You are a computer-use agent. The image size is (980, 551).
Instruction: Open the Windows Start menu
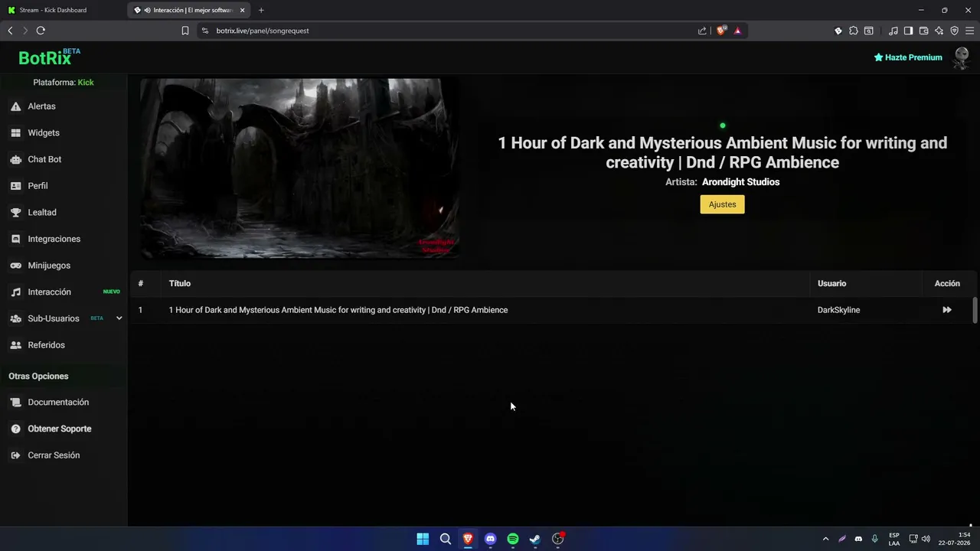[x=423, y=539]
